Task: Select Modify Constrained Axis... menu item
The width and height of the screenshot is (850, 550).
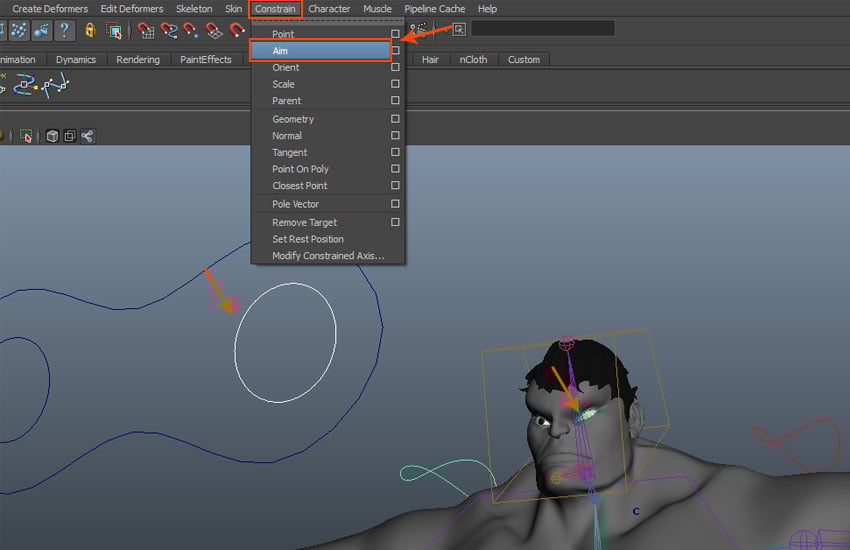Action: [328, 256]
